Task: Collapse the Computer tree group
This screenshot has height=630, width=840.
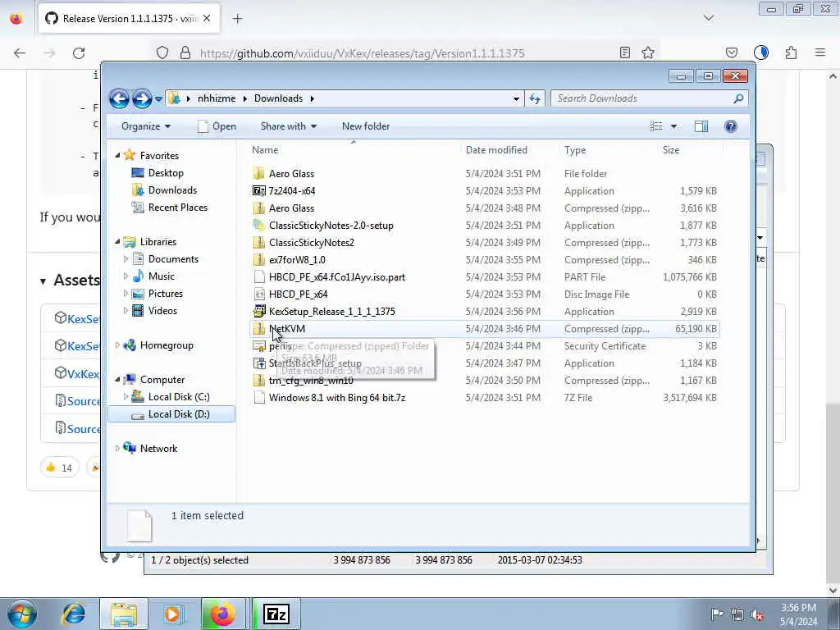Action: coord(118,379)
